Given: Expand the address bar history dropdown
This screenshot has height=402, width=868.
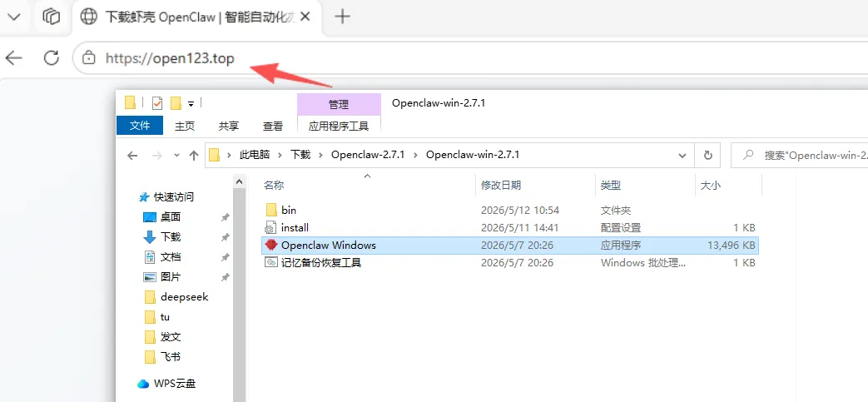Looking at the screenshot, I should (x=682, y=156).
